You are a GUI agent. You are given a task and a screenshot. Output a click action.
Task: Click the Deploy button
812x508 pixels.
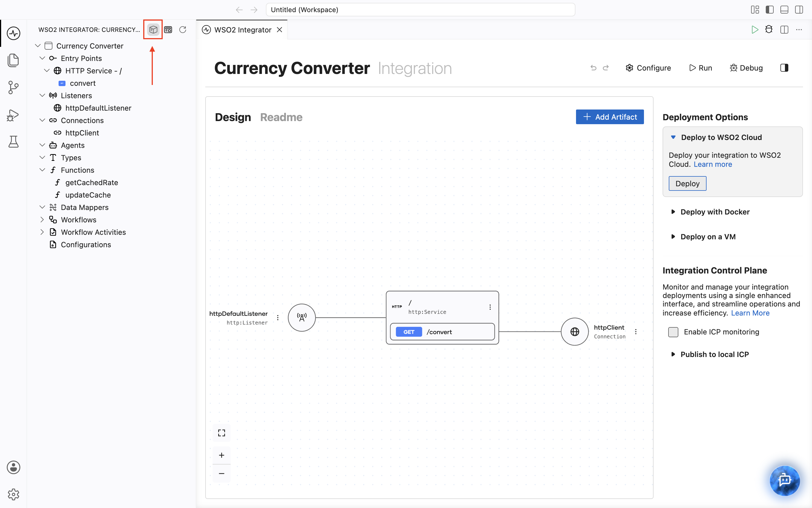click(x=687, y=183)
